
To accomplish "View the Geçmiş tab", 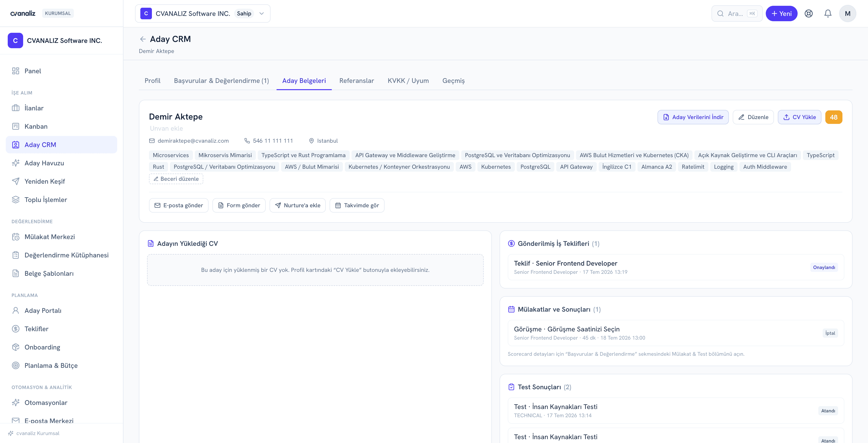I will click(453, 81).
